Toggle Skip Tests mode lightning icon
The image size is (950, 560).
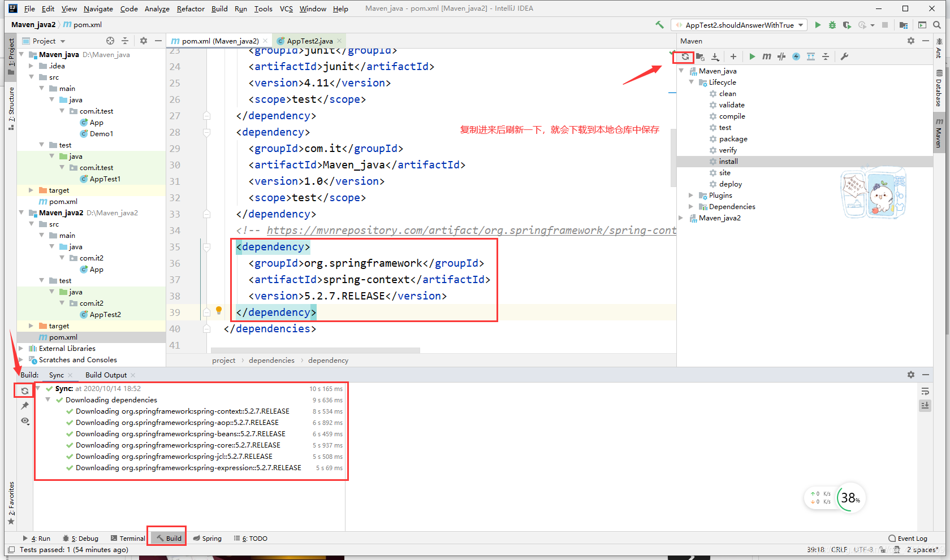coord(796,57)
